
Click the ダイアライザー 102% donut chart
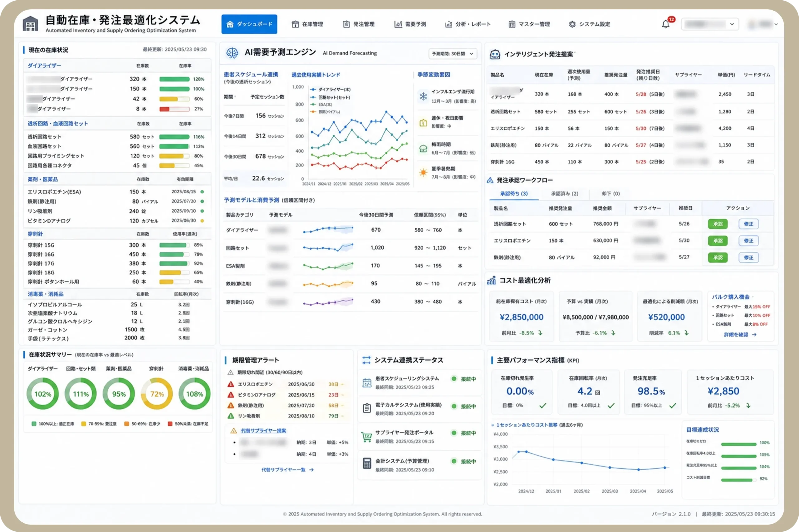click(x=43, y=394)
